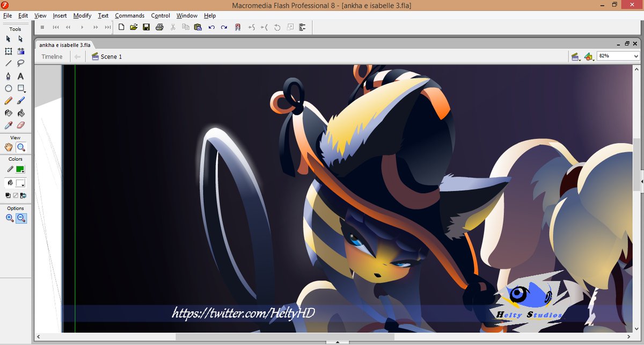Image resolution: width=644 pixels, height=345 pixels.
Task: Pick the Free Transform tool
Action: [9, 51]
